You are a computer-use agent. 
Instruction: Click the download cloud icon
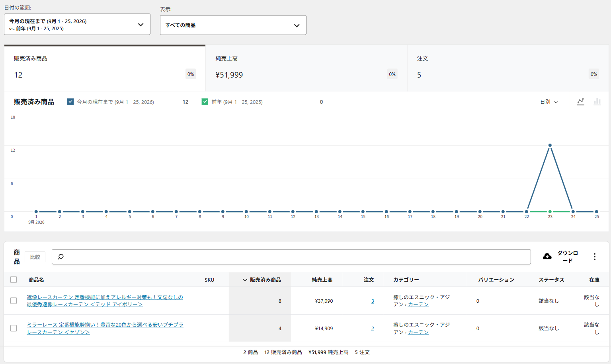click(547, 257)
